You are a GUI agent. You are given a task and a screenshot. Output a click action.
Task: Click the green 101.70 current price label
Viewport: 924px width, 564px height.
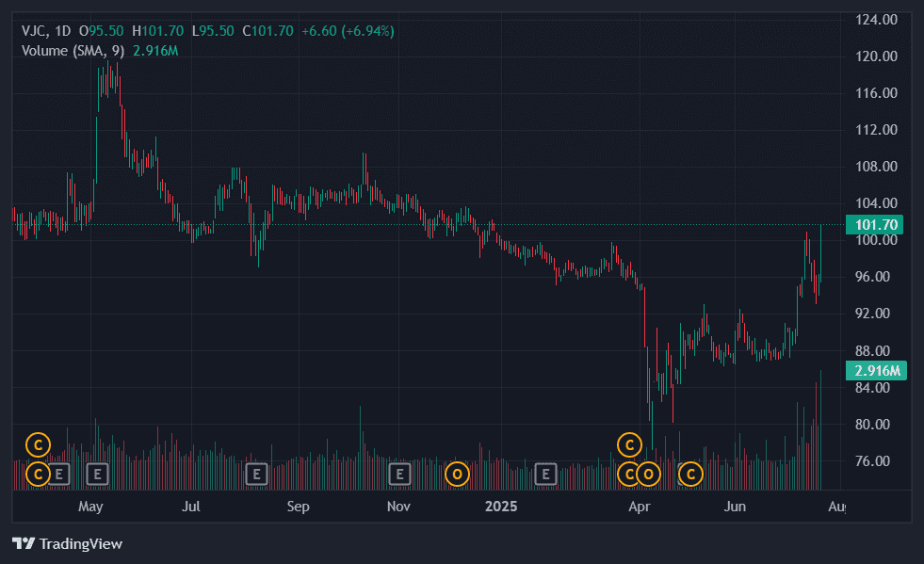(x=875, y=224)
